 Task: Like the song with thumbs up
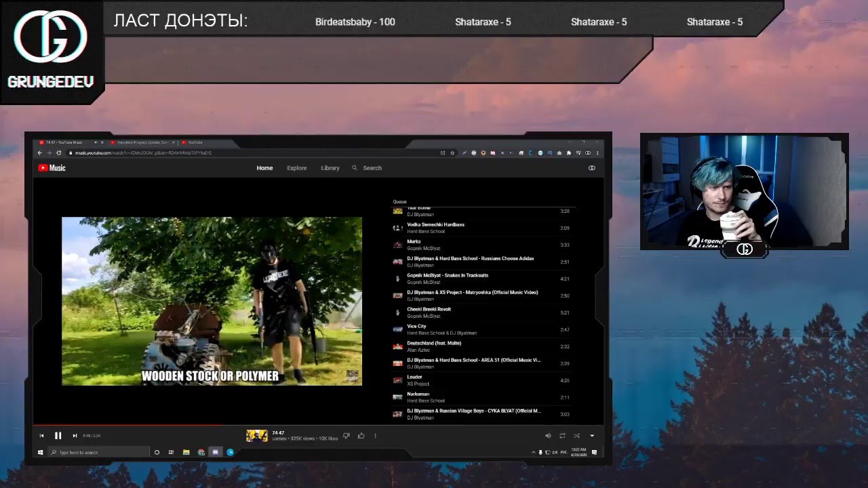[361, 436]
